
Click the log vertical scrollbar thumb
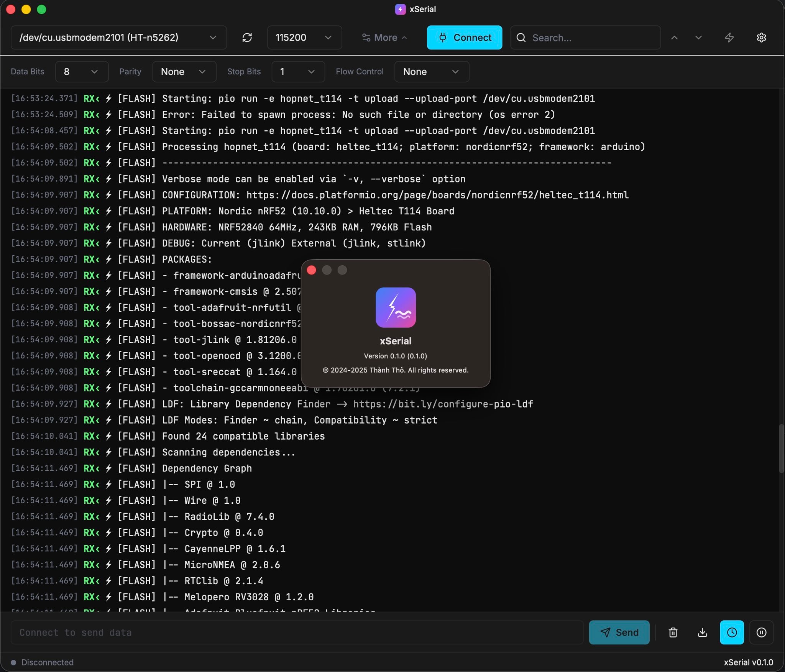tap(781, 449)
